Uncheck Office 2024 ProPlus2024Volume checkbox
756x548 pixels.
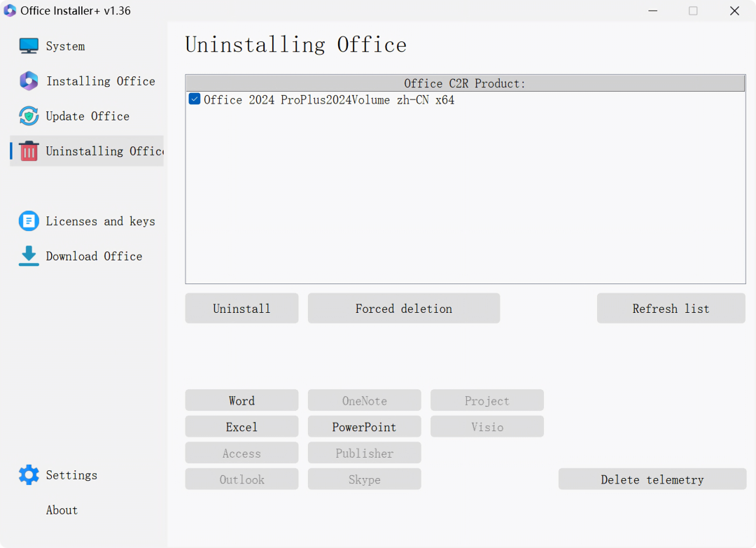tap(195, 99)
